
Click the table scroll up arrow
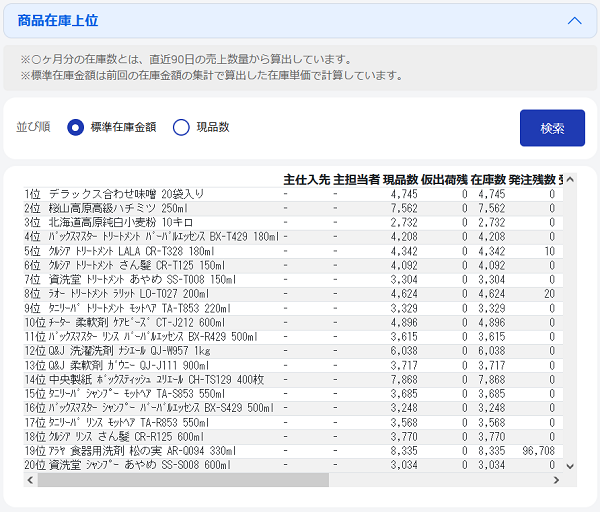(570, 179)
